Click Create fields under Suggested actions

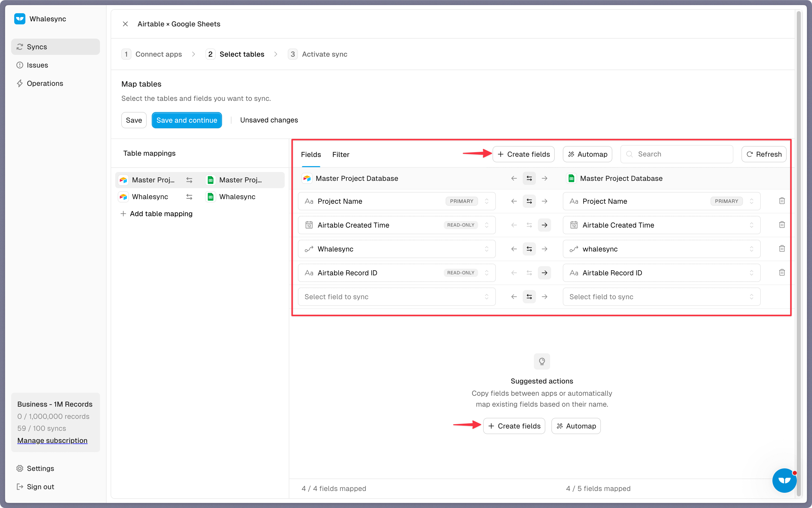tap(514, 426)
